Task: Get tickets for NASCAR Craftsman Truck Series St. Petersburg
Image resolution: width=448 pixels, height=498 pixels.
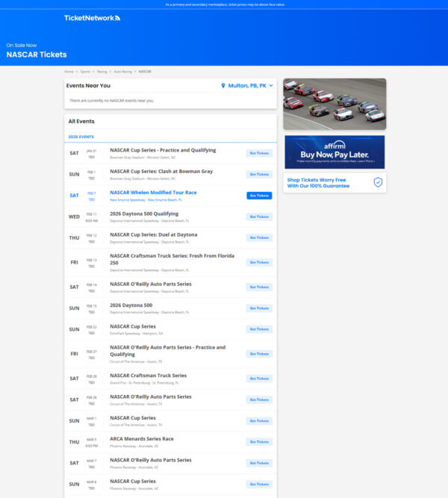Action: (x=259, y=379)
